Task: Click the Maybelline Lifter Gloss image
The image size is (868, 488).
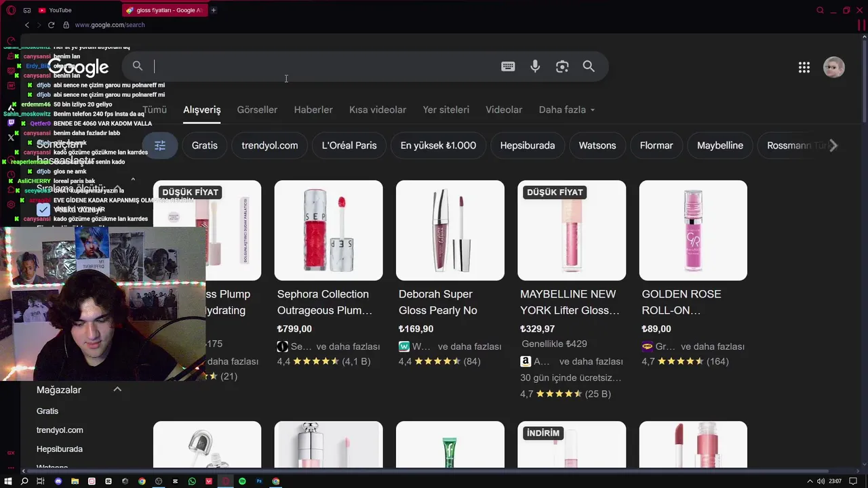Action: [572, 230]
